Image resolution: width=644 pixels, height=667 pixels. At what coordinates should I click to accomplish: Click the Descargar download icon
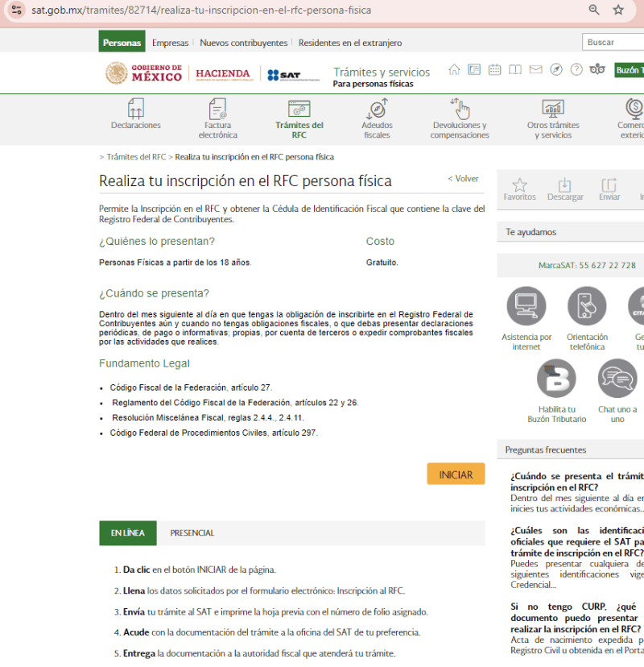pyautogui.click(x=565, y=188)
